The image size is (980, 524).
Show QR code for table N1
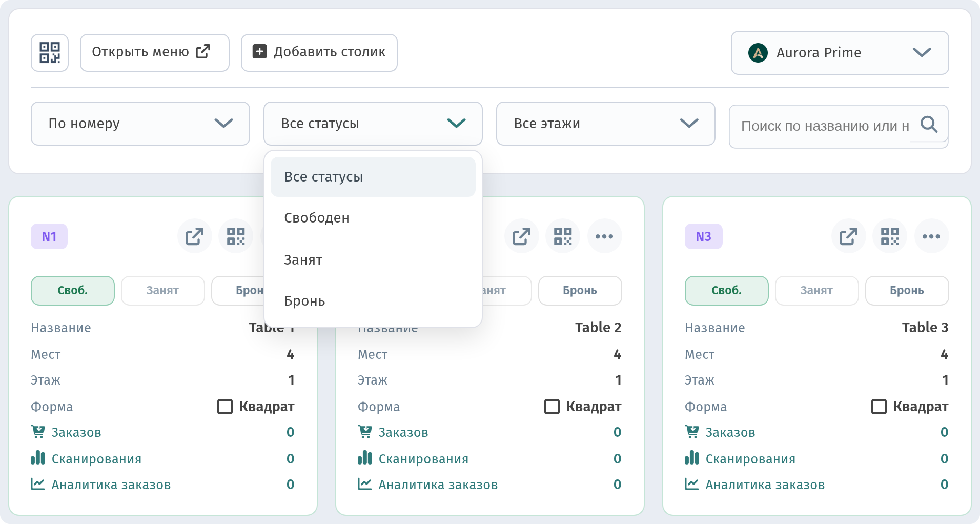pyautogui.click(x=236, y=236)
